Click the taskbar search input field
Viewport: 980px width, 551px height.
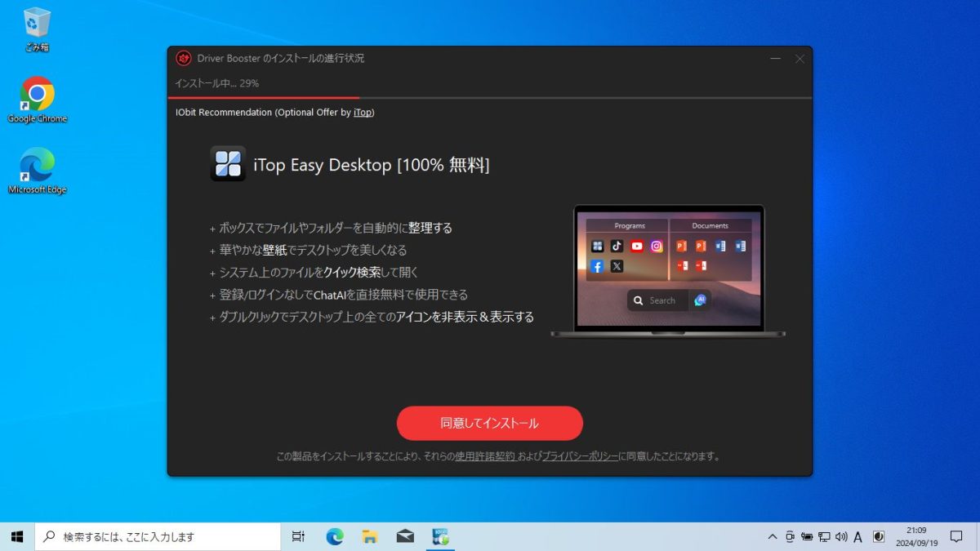point(158,536)
